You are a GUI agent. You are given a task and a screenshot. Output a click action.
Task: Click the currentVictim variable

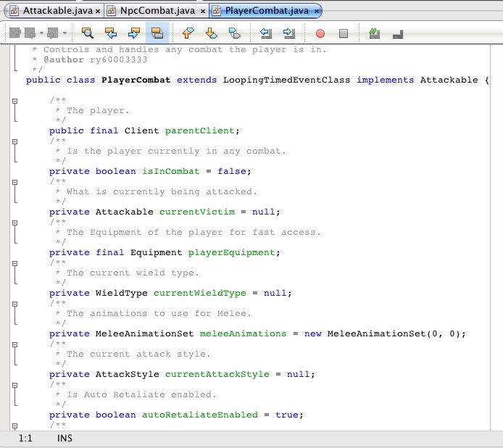coord(197,212)
